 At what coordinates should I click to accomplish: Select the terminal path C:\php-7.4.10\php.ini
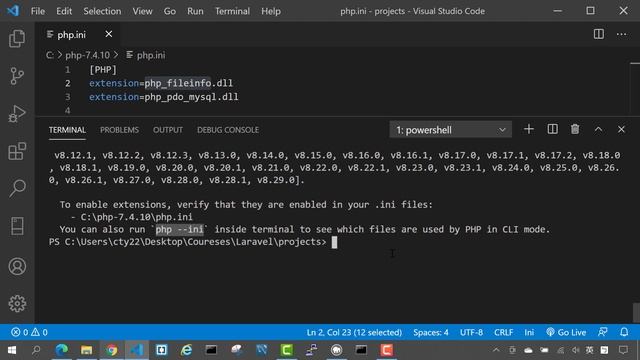coord(136,217)
